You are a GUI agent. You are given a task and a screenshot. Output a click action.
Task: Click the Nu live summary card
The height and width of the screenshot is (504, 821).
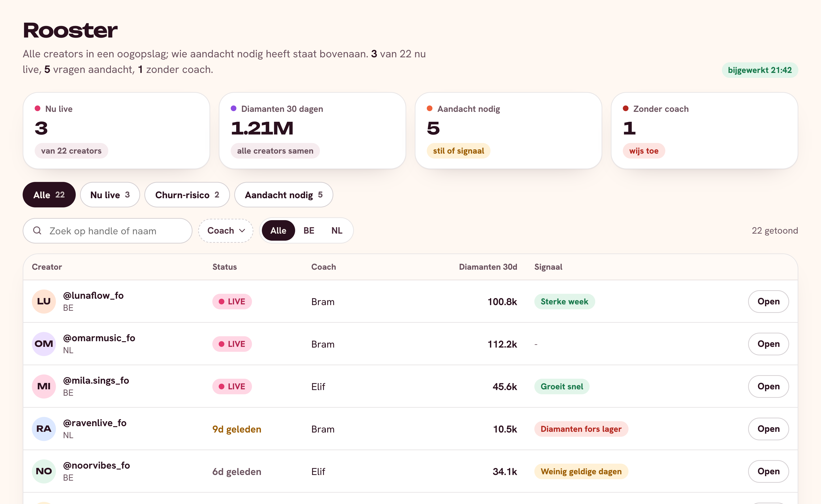(x=116, y=131)
